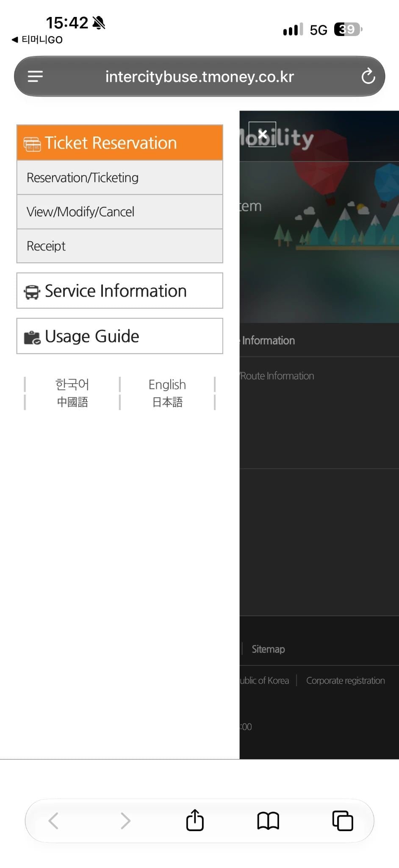This screenshot has width=399, height=868.
Task: Reload the page with the refresh icon
Action: [368, 76]
